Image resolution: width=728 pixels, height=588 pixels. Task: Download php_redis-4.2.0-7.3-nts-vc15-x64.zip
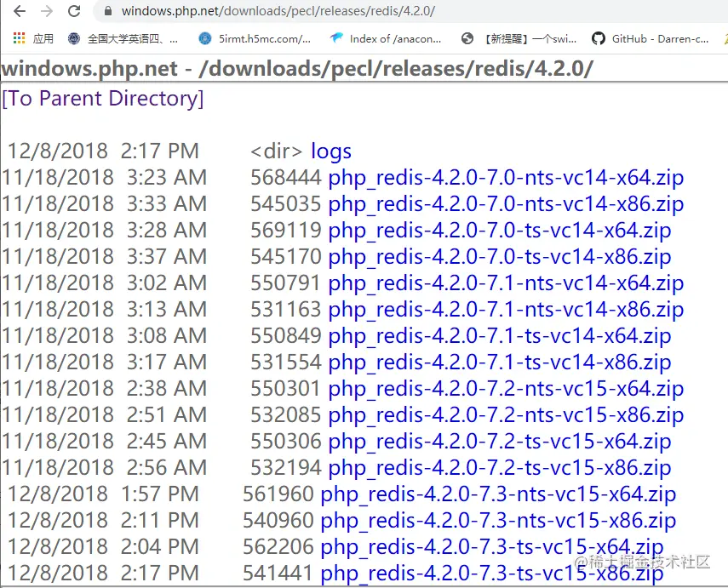pos(498,494)
